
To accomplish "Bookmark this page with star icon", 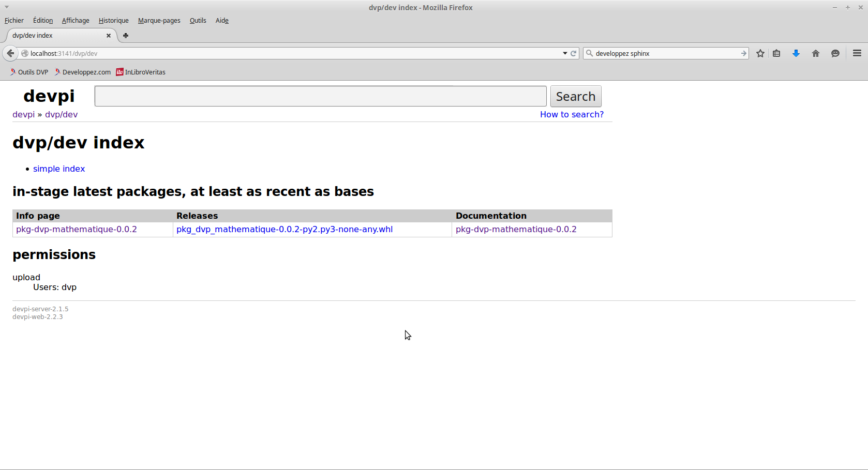I will point(760,53).
